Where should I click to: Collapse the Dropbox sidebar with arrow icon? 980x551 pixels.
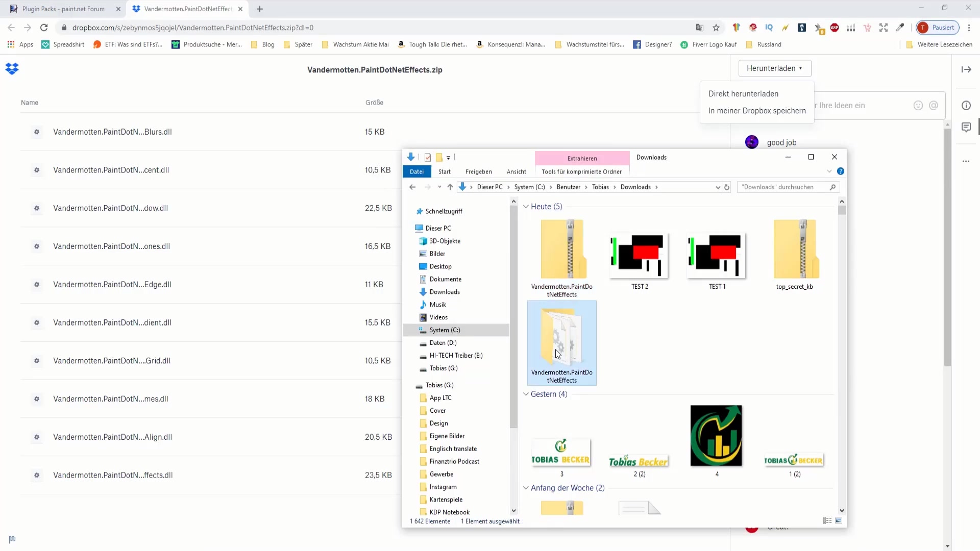click(x=966, y=69)
